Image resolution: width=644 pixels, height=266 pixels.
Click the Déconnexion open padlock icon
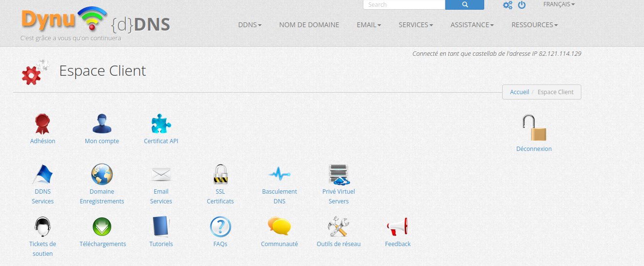[534, 128]
